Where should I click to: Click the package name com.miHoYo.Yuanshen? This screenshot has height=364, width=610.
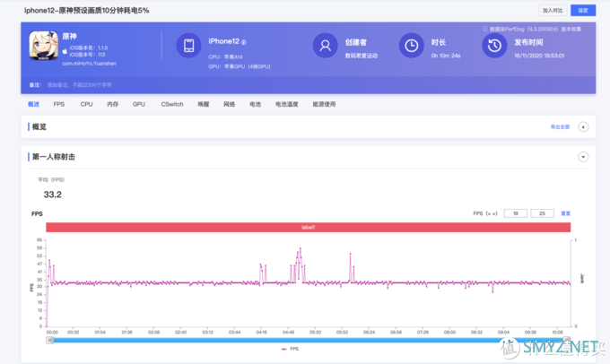89,64
